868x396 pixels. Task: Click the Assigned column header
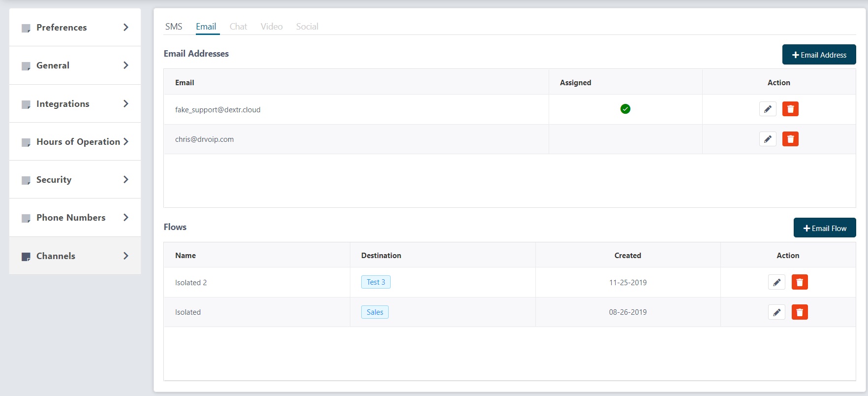point(576,83)
